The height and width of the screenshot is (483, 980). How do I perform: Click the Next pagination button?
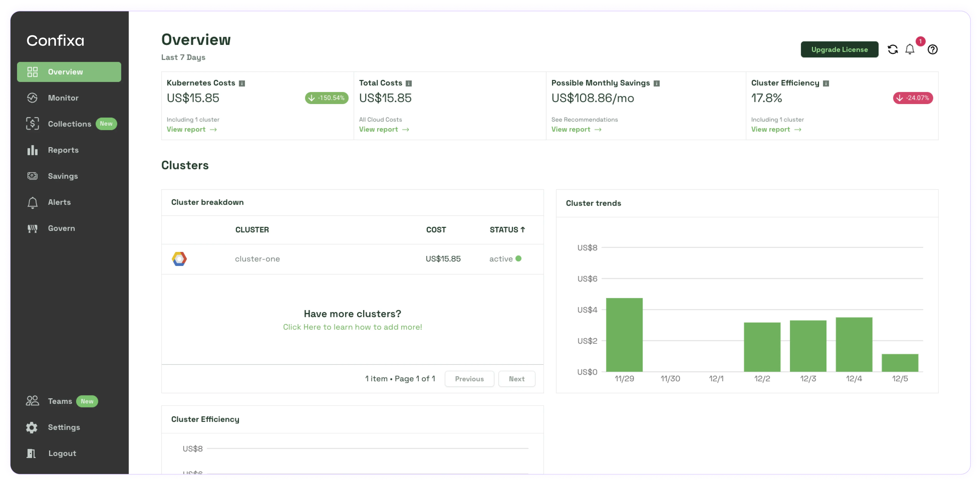[517, 379]
